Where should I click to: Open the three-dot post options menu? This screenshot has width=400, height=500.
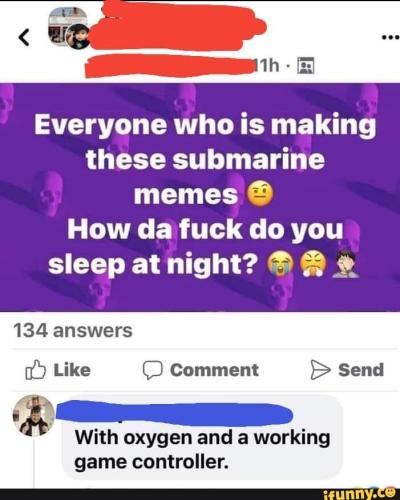(x=391, y=37)
